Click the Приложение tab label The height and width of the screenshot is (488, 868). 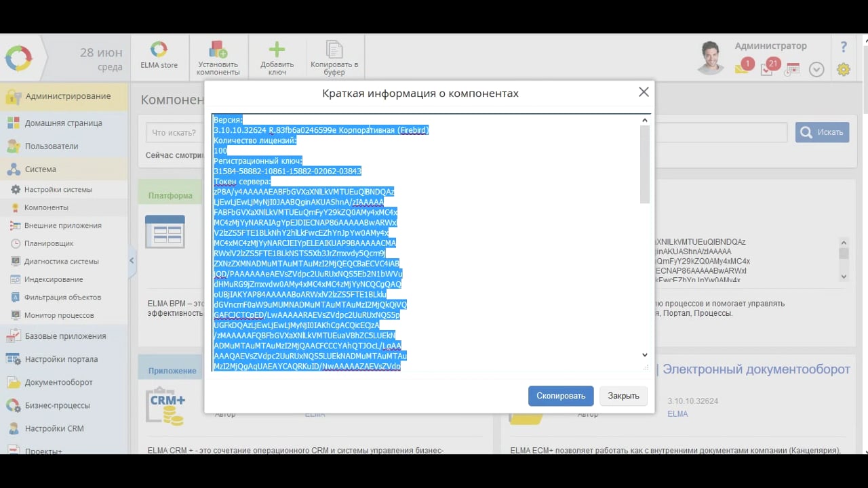pyautogui.click(x=172, y=371)
